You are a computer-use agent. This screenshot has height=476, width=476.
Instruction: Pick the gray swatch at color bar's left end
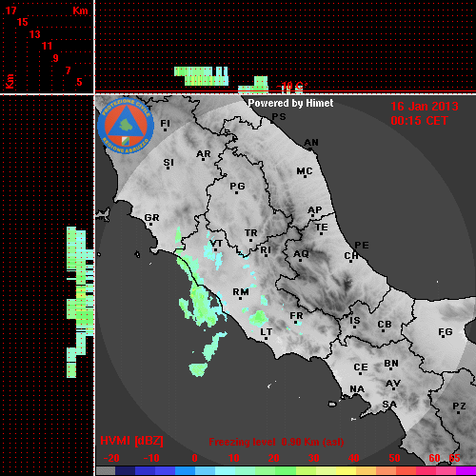click(x=106, y=470)
